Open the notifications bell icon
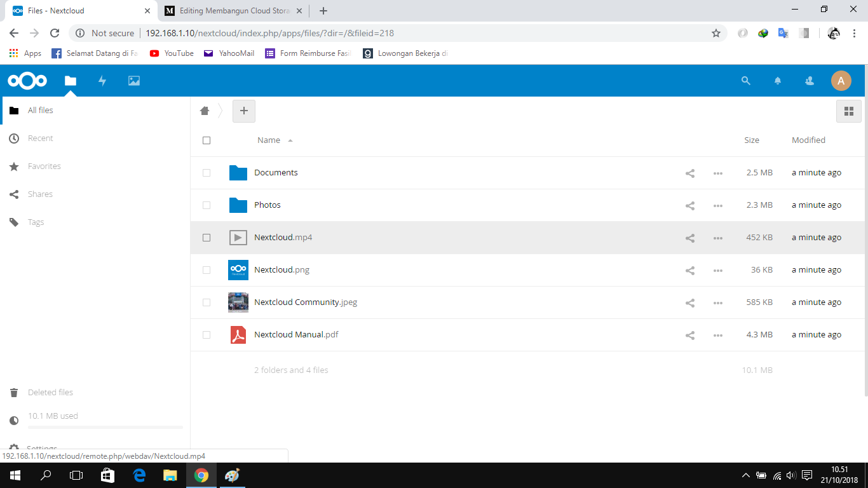868x488 pixels. tap(778, 81)
